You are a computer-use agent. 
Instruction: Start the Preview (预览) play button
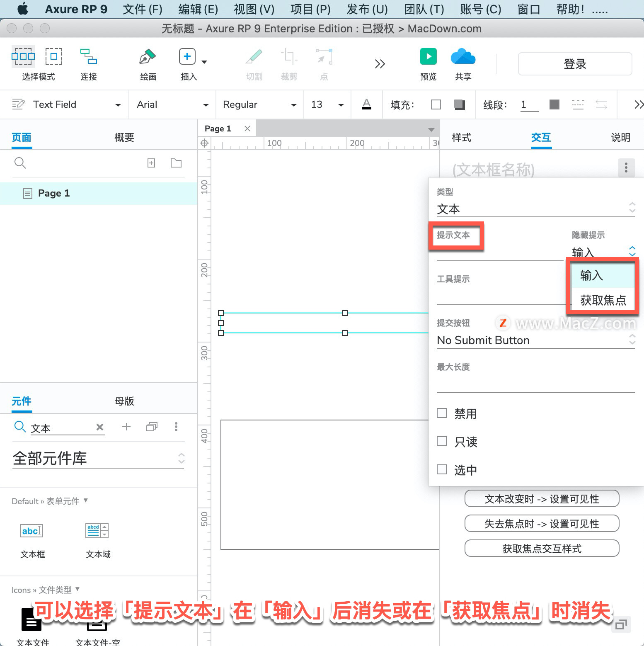coord(429,56)
